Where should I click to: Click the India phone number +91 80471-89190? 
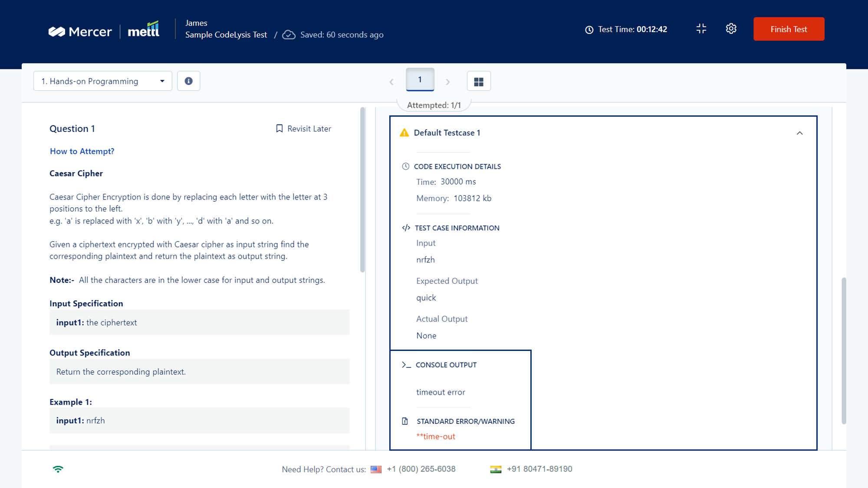click(539, 469)
